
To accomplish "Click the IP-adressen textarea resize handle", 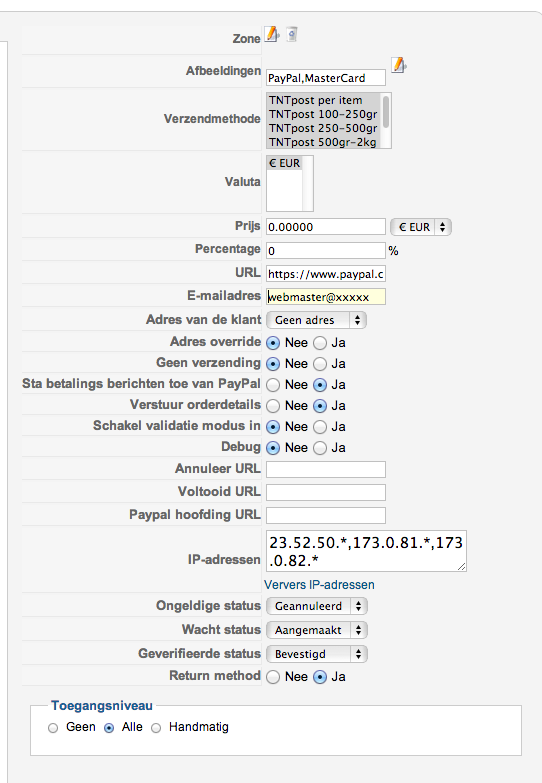I will pos(462,566).
